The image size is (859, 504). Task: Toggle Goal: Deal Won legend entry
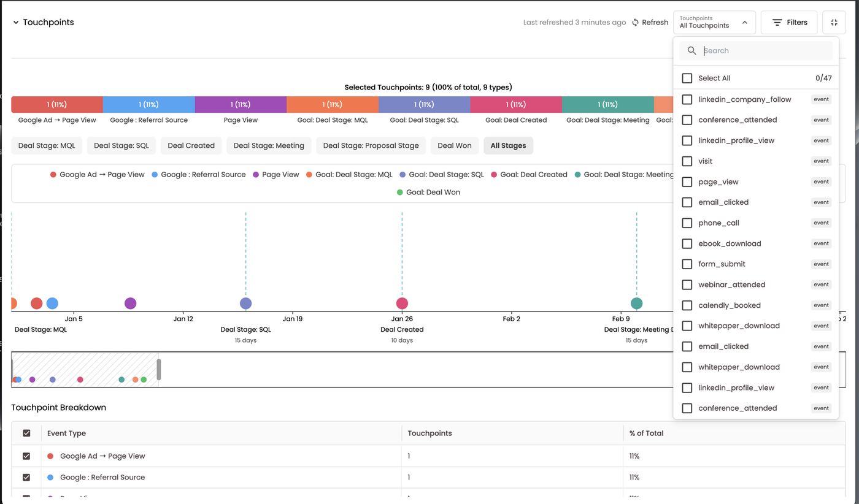coord(428,193)
